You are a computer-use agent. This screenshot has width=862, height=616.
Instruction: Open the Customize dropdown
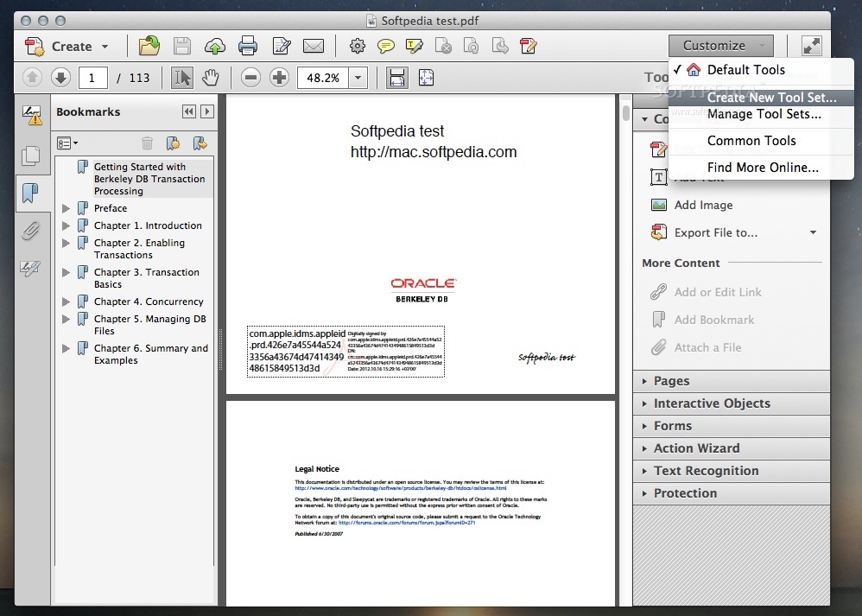coord(720,46)
